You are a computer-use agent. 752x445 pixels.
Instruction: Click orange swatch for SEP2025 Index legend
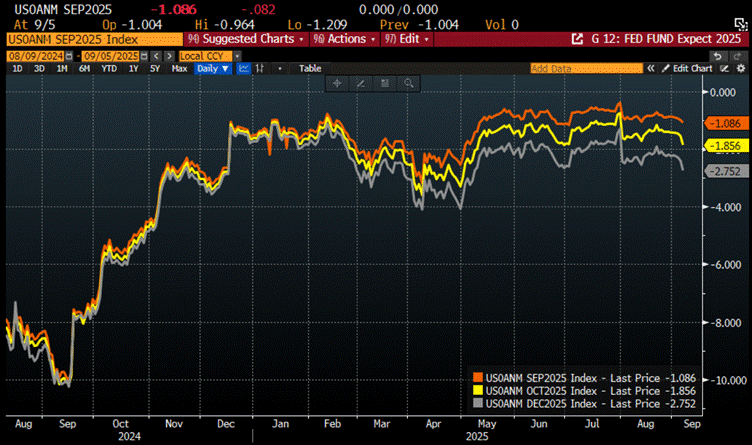pyautogui.click(x=478, y=378)
